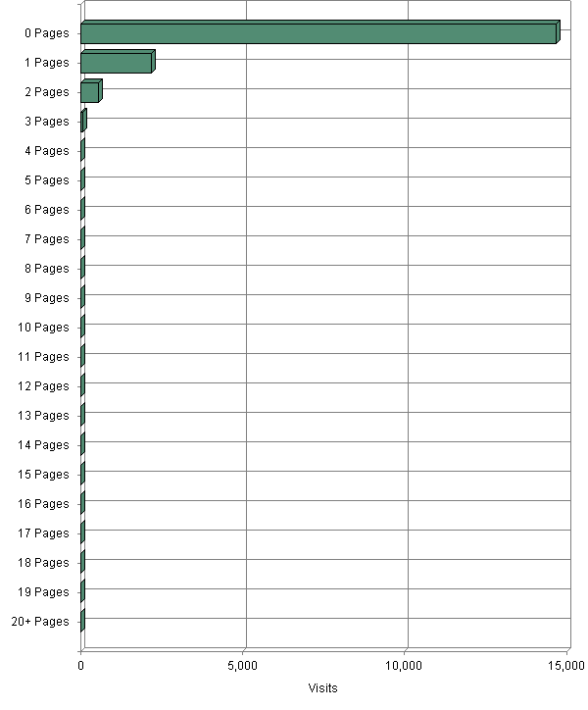
Task: Select the '7 Pages' label
Action: pyautogui.click(x=47, y=239)
